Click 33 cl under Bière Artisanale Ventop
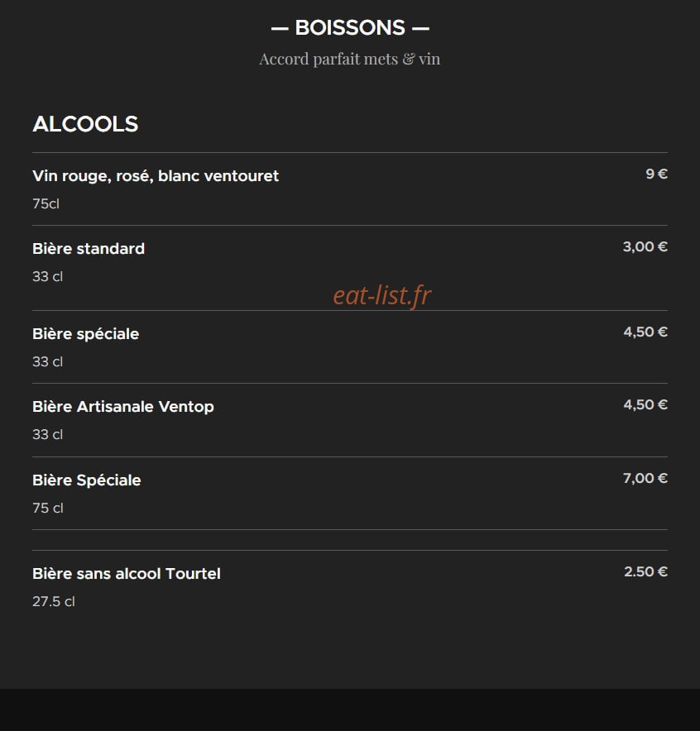Viewport: 700px width, 731px height. [x=47, y=434]
